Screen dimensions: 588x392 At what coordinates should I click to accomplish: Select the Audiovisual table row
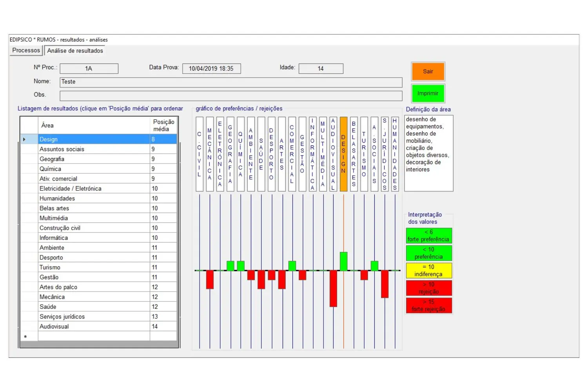coord(99,326)
